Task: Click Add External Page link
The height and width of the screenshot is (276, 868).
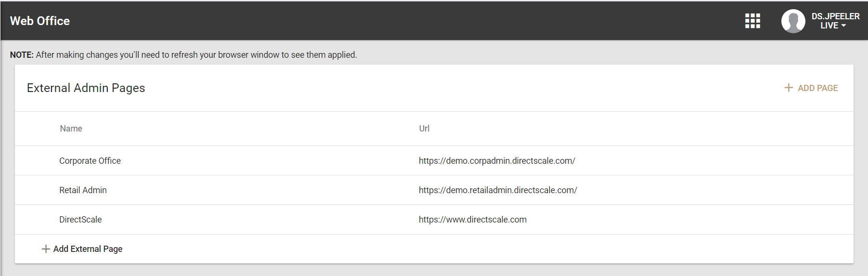Action: (82, 249)
